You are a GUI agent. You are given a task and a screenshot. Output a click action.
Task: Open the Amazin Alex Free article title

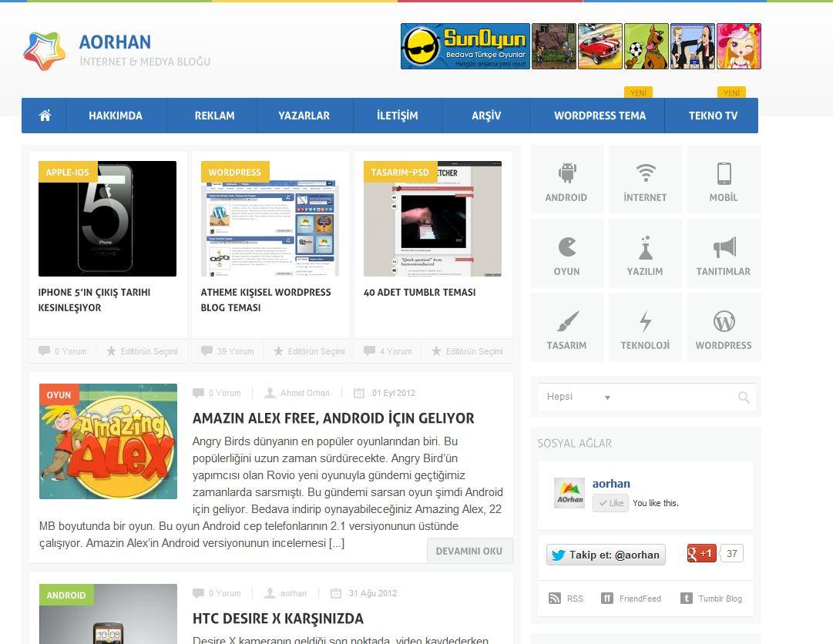333,418
